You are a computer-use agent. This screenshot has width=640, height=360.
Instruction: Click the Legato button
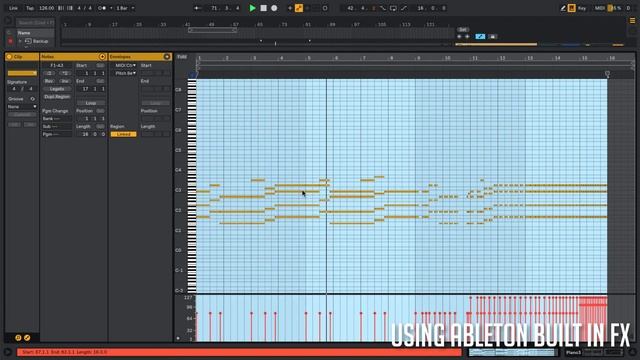[57, 89]
